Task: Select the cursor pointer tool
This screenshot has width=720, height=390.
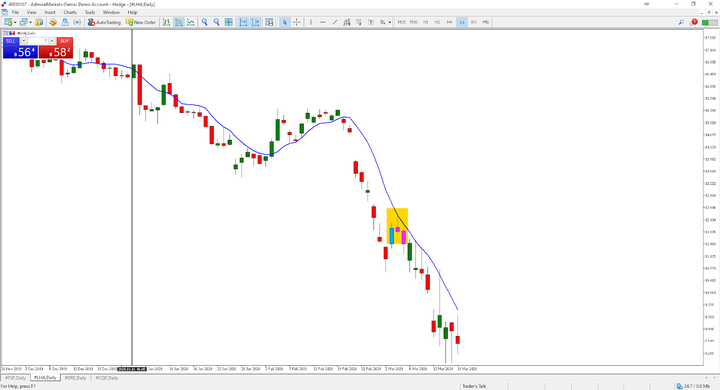Action: (285, 22)
